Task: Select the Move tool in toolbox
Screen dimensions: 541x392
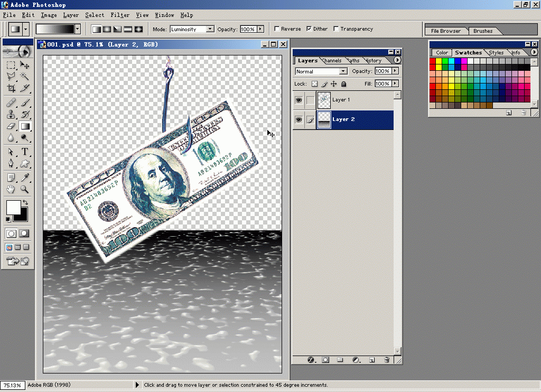Action: [x=24, y=65]
